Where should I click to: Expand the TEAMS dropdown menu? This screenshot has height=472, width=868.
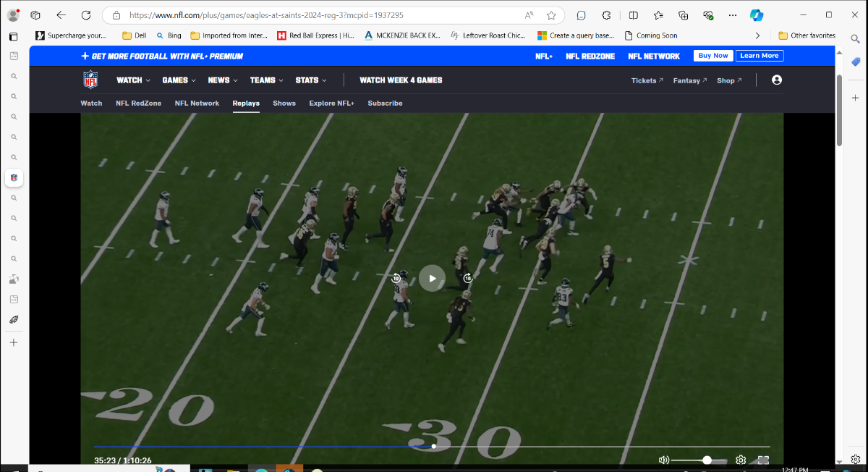(x=266, y=80)
